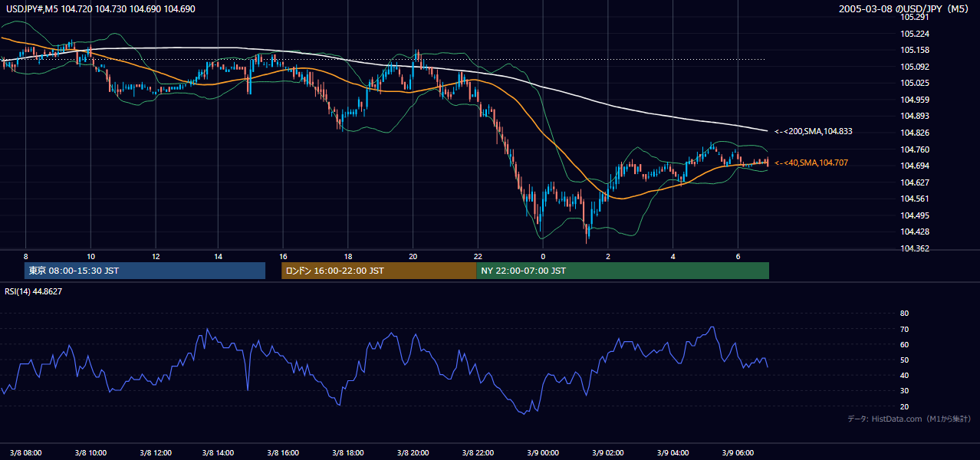This screenshot has height=460, width=980.
Task: Click the RSI scale level 80
Action: [x=904, y=314]
